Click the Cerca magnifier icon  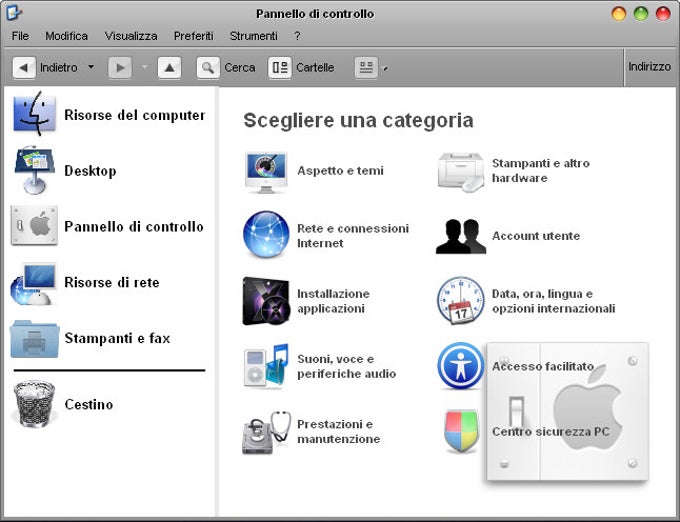[x=208, y=68]
